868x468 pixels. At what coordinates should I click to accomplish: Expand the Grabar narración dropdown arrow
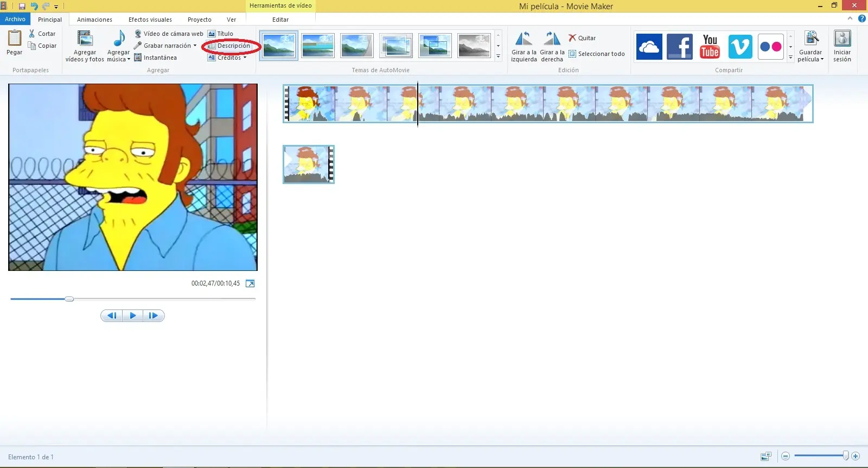tap(195, 46)
